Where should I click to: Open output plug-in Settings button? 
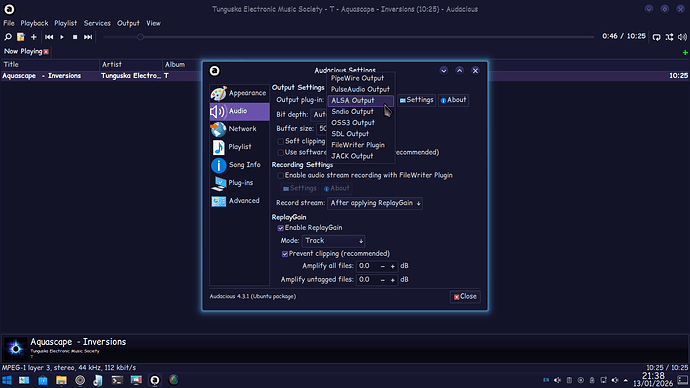(x=416, y=100)
